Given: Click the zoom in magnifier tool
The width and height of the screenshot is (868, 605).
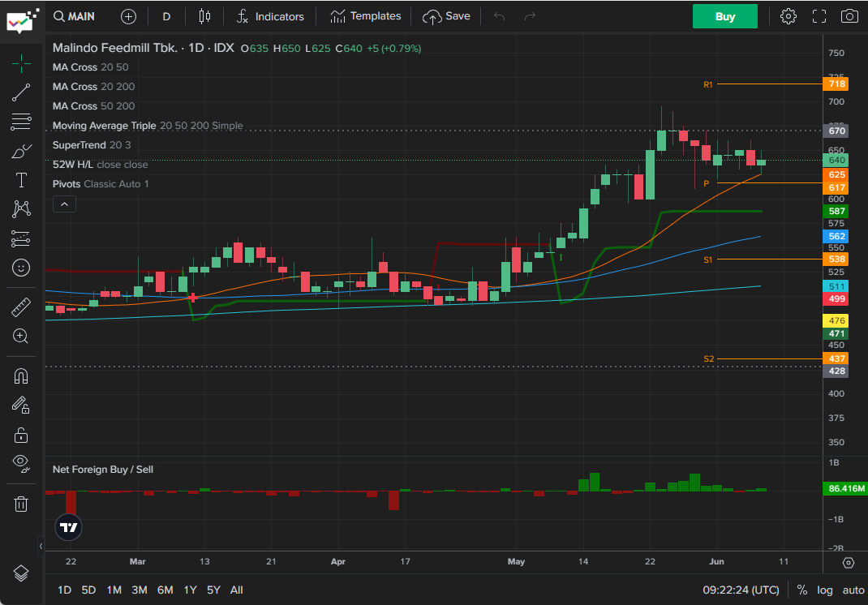Looking at the screenshot, I should (21, 336).
